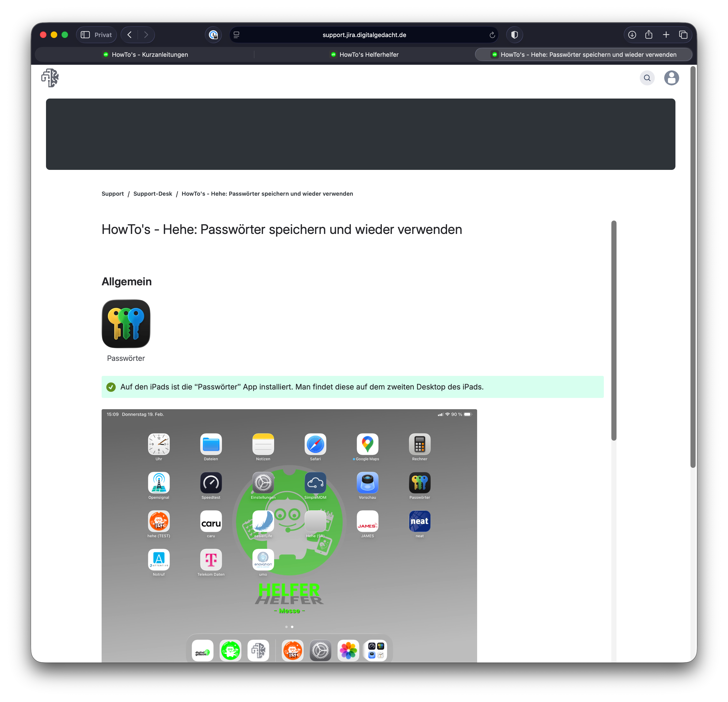Click the Rechner calculator icon in iPad screenshot
728x702 pixels.
pyautogui.click(x=420, y=444)
